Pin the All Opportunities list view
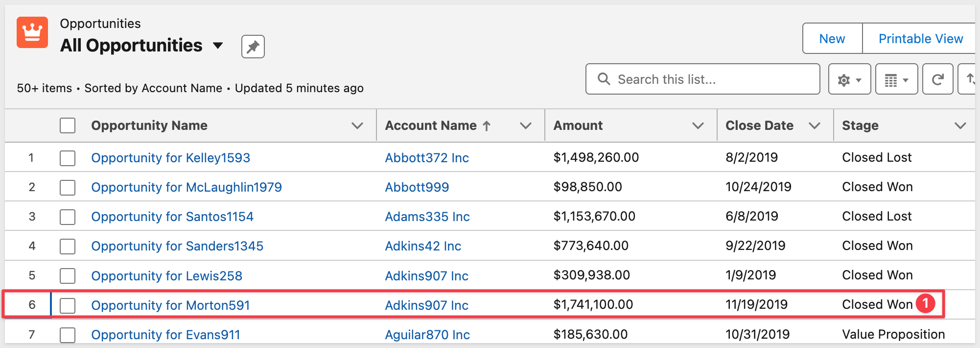Viewport: 980px width, 348px height. (253, 47)
